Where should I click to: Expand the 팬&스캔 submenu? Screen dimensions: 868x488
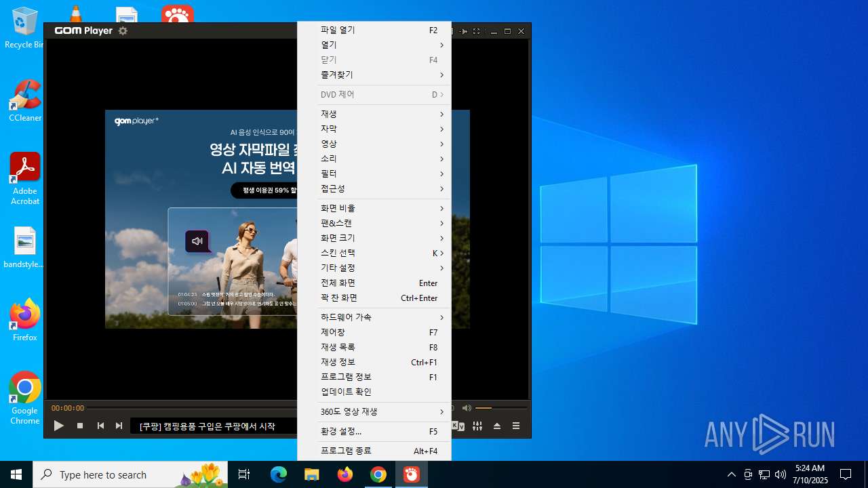click(x=374, y=223)
